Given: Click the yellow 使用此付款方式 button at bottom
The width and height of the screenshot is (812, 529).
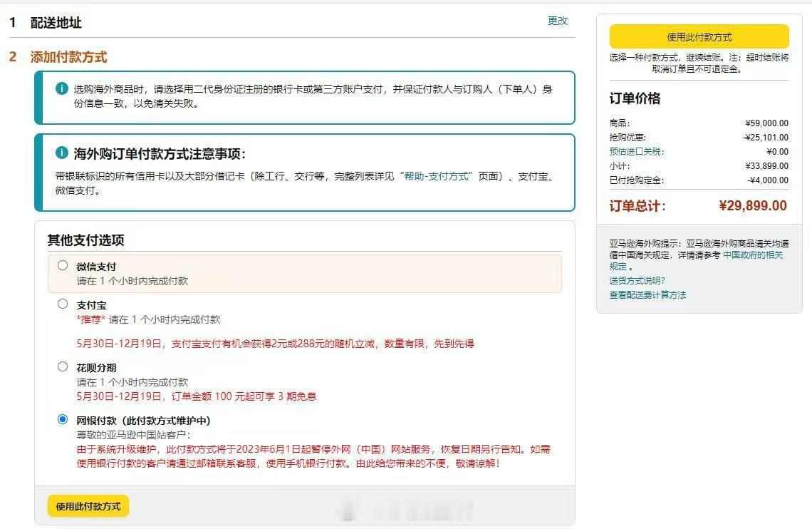Looking at the screenshot, I should tap(88, 506).
